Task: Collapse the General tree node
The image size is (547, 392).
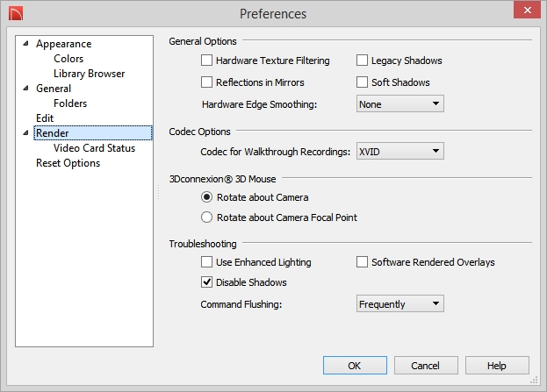Action: [25, 89]
